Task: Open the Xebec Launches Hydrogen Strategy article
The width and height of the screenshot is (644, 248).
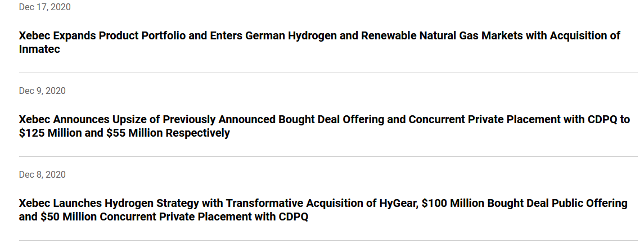Action: click(323, 203)
